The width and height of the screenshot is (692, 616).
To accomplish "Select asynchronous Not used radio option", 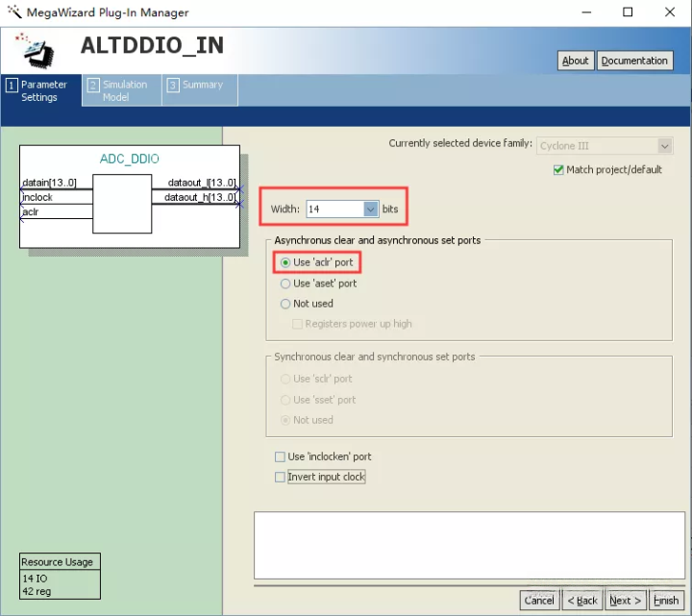I will 285,304.
